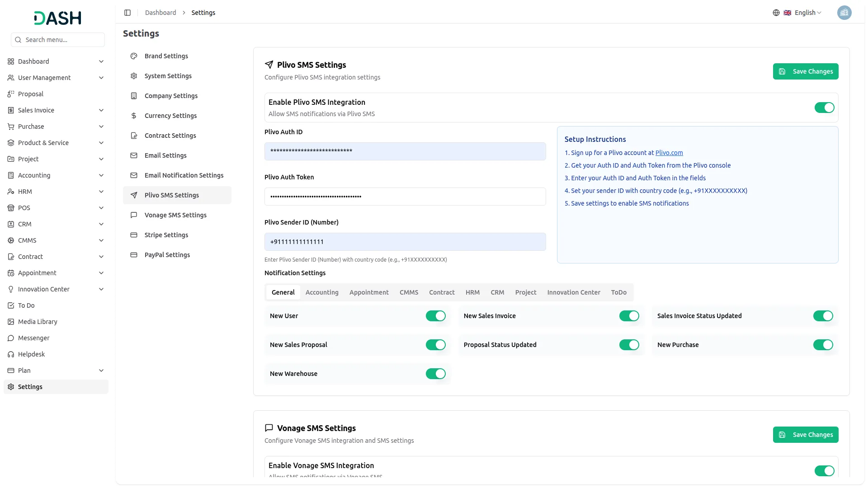The width and height of the screenshot is (868, 488).
Task: Click the Plivo Auth ID field
Action: point(405,151)
